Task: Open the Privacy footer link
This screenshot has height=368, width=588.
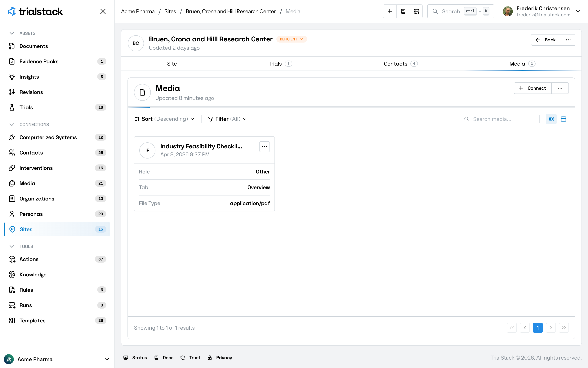Action: 220,357
